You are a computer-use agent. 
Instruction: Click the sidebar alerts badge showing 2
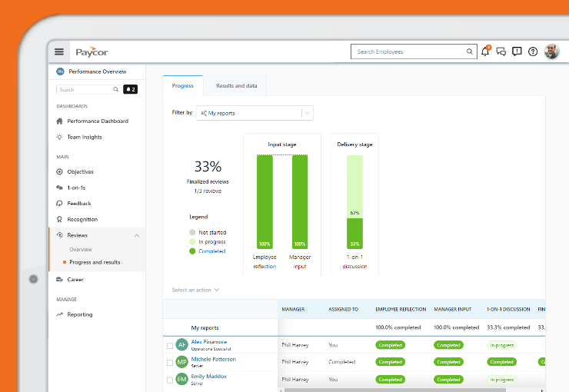[130, 89]
